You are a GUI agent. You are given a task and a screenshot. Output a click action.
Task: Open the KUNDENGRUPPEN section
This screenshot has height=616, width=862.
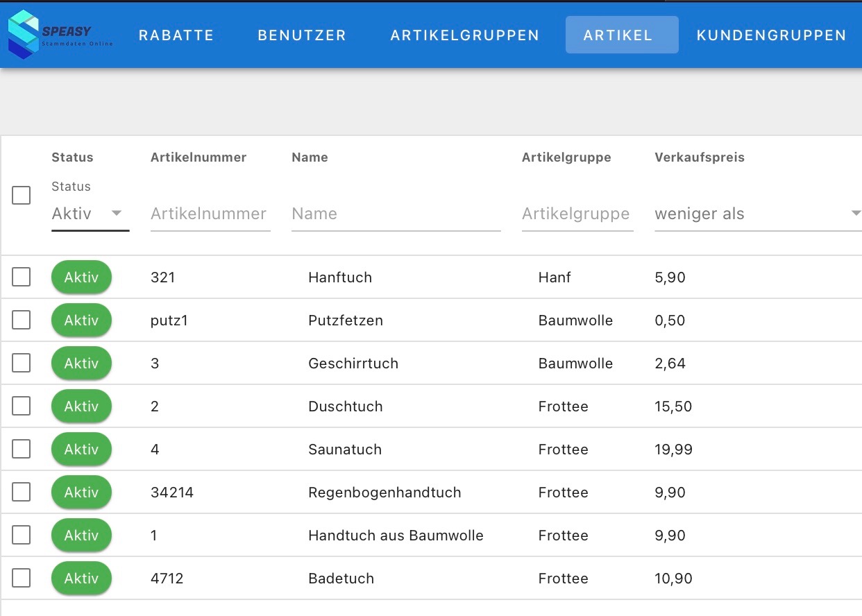(771, 35)
